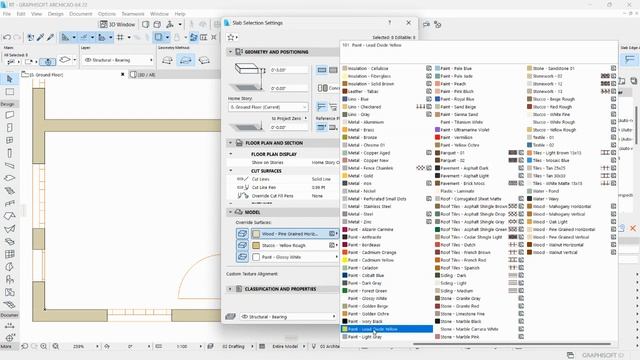Select Paint - Vermilion surface
Screen dimensions: 640x360
(480, 138)
